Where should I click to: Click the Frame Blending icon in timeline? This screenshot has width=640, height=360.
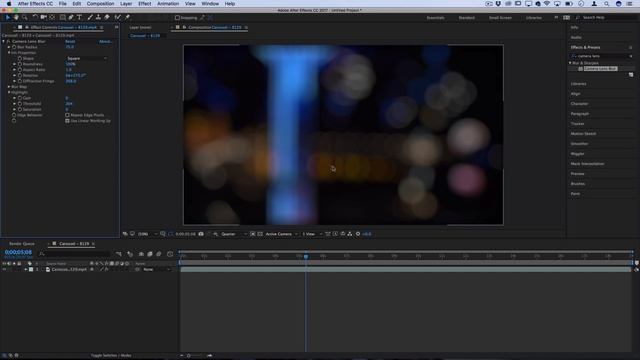(x=150, y=254)
